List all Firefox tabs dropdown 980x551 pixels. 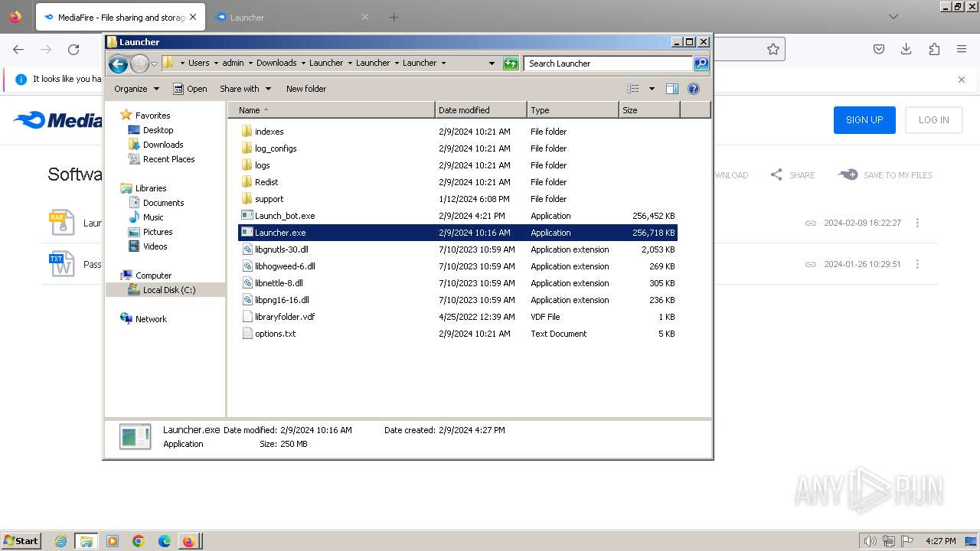pos(893,17)
